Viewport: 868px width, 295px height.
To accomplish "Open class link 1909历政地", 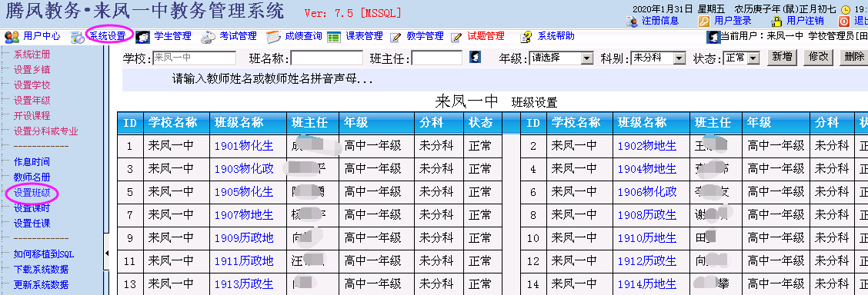I will pyautogui.click(x=244, y=238).
